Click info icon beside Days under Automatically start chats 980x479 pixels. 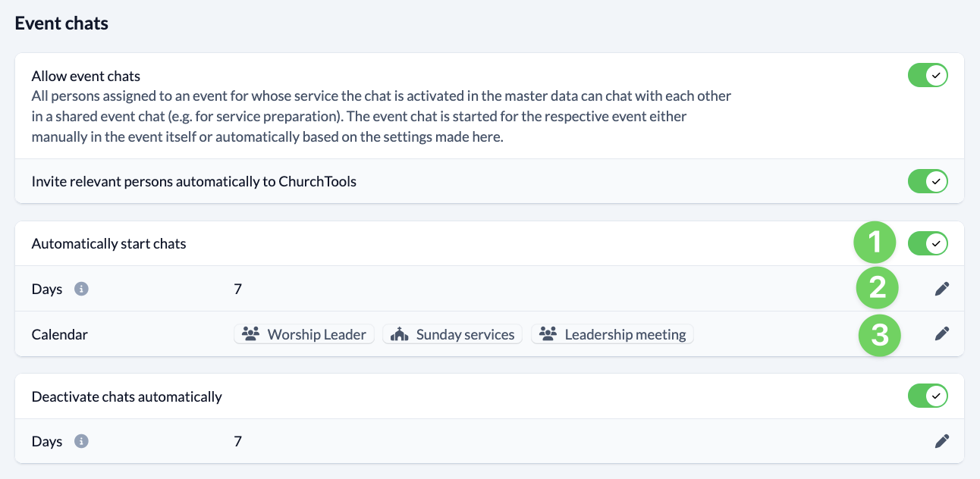click(81, 289)
